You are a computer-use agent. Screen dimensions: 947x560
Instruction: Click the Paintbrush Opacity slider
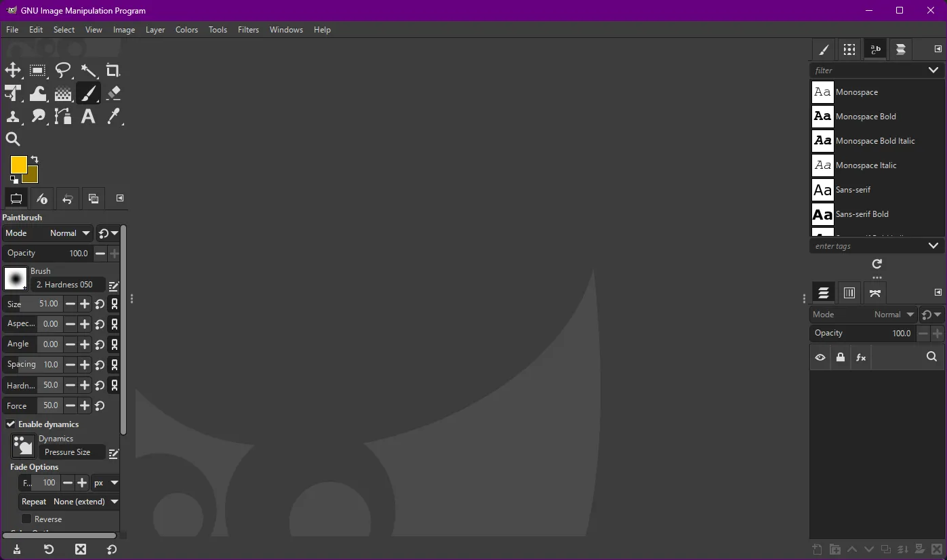pos(47,254)
